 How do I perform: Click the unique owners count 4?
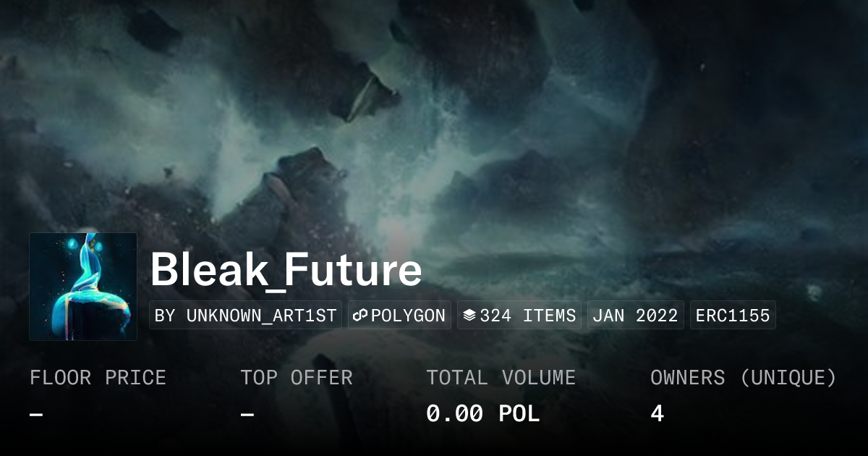coord(657,414)
